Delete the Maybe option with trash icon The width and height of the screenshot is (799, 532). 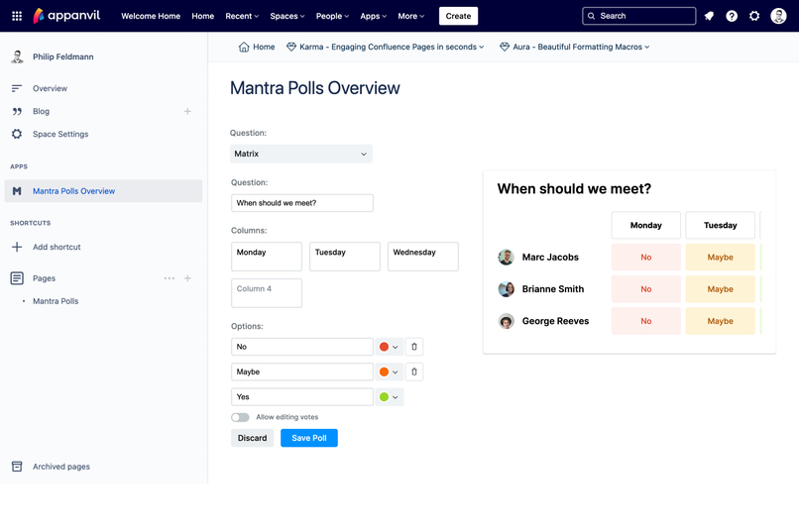click(x=414, y=372)
